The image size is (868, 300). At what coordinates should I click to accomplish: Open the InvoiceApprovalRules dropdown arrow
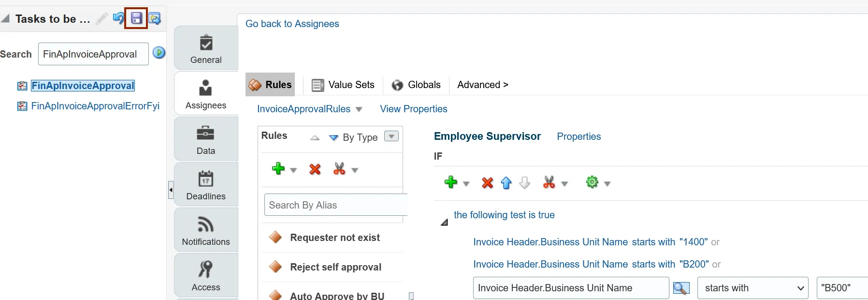(x=359, y=109)
